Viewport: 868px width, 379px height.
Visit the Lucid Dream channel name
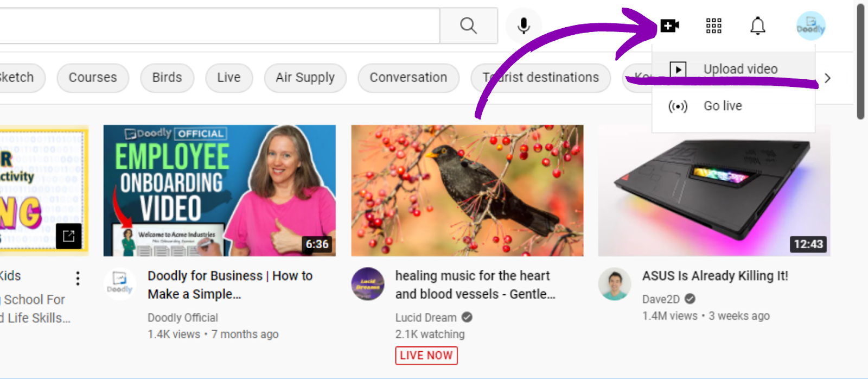(x=426, y=318)
